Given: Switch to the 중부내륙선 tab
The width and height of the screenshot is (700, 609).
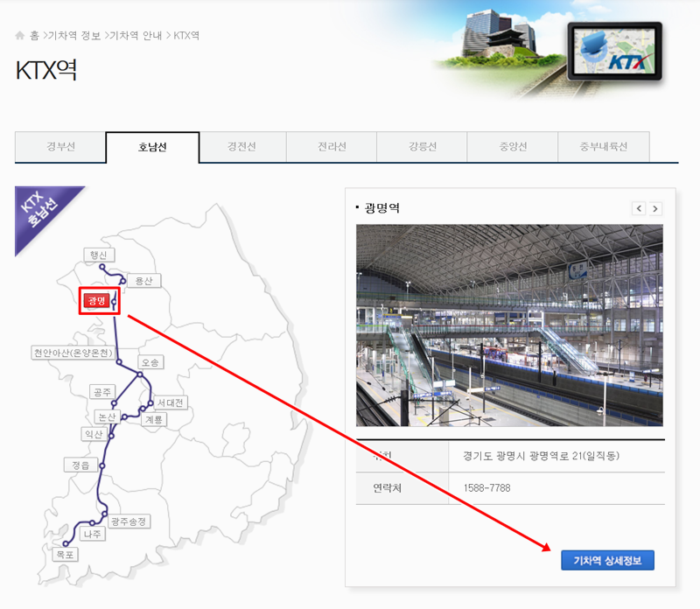Looking at the screenshot, I should [x=604, y=147].
